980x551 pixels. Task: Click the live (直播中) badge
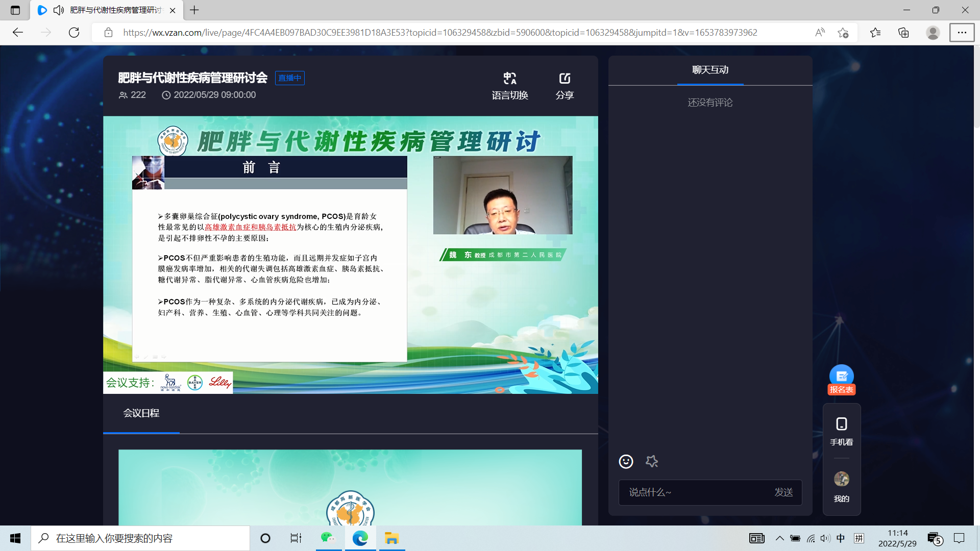pos(290,78)
